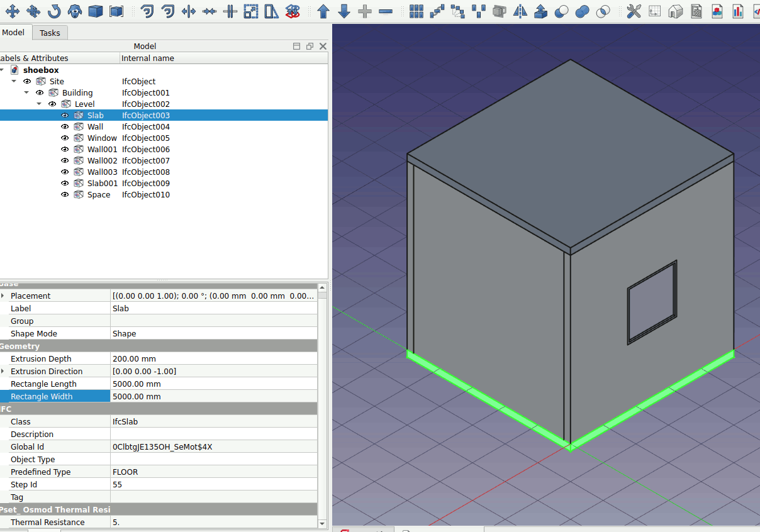Click the property panel scrollbar down arrow
760x532 pixels.
(x=323, y=523)
